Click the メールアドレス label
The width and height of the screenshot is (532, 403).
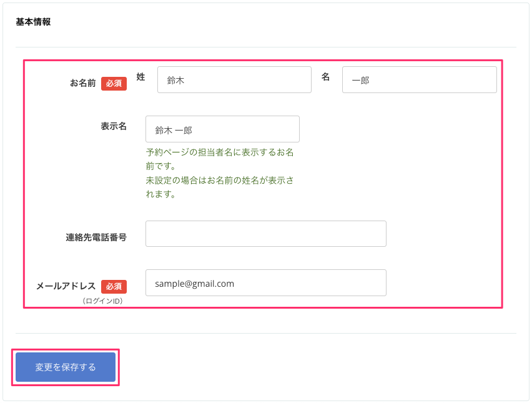[x=66, y=286]
